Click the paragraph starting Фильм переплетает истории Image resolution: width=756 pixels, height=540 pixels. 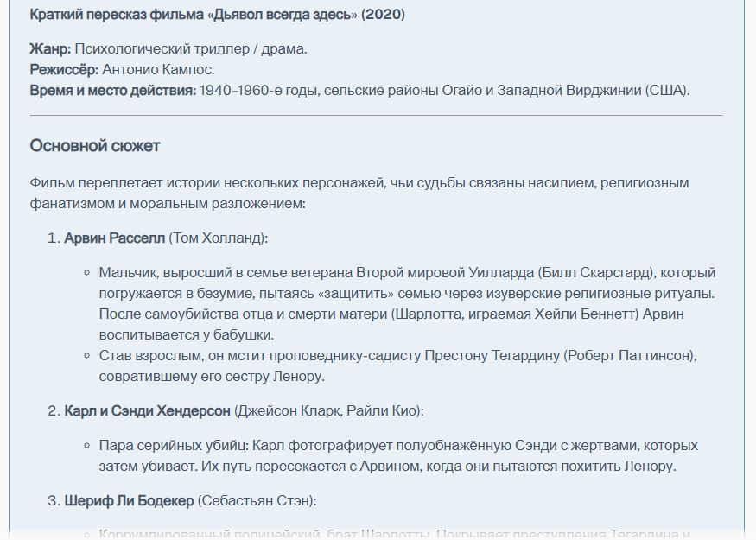point(359,193)
